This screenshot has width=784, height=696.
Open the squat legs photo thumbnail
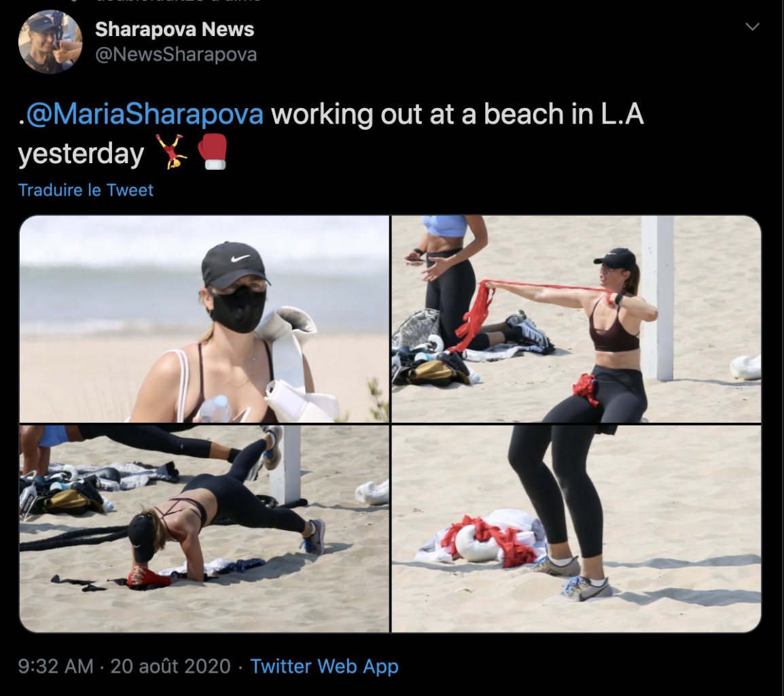tap(576, 528)
